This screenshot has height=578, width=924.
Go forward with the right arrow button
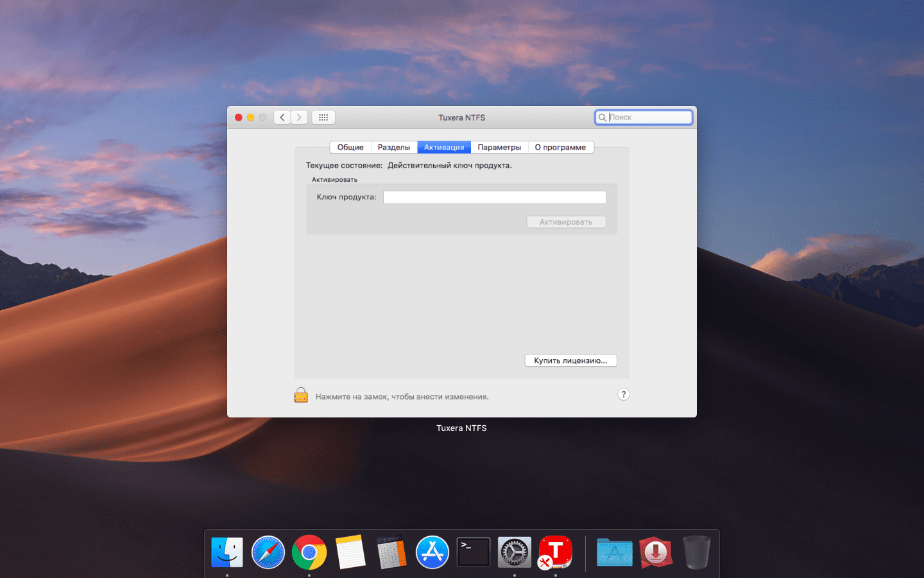tap(299, 118)
